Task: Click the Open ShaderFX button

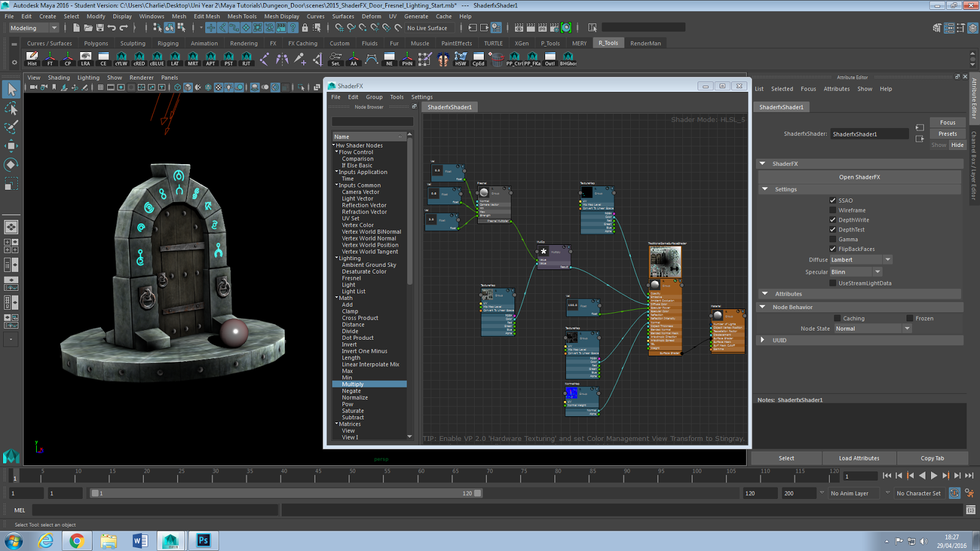Action: point(859,177)
